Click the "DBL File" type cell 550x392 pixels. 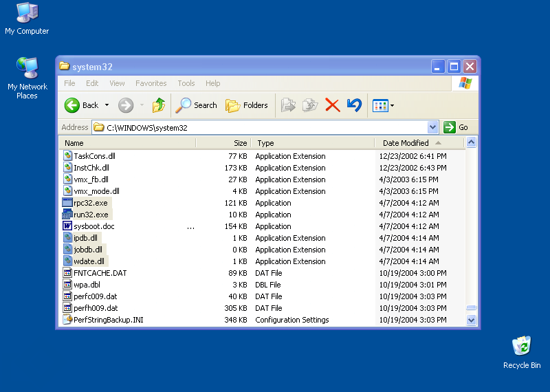pos(268,285)
